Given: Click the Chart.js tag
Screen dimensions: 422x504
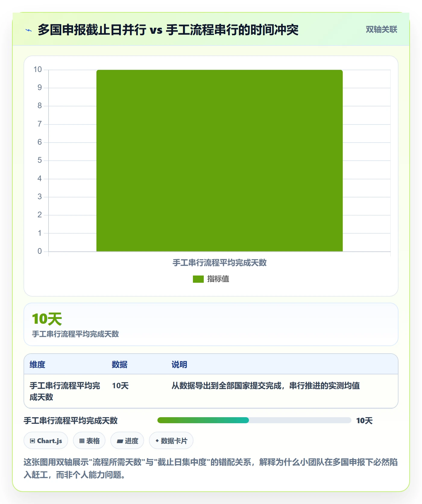Looking at the screenshot, I should pyautogui.click(x=46, y=441).
